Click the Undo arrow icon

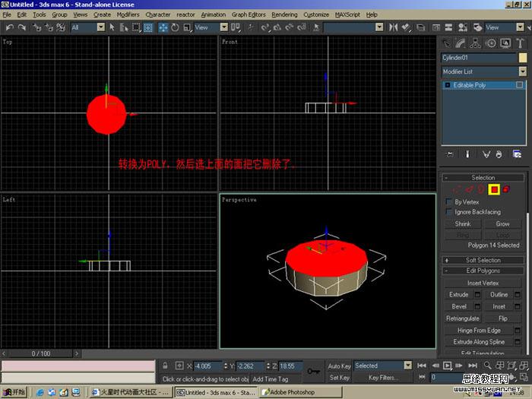click(9, 27)
